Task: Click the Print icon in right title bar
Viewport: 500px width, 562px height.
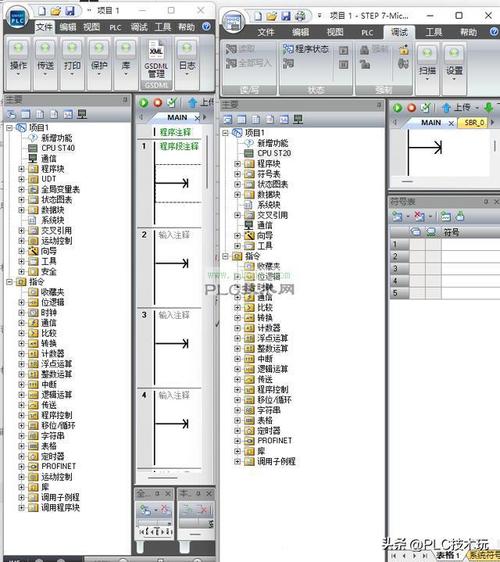Action: tap(300, 16)
